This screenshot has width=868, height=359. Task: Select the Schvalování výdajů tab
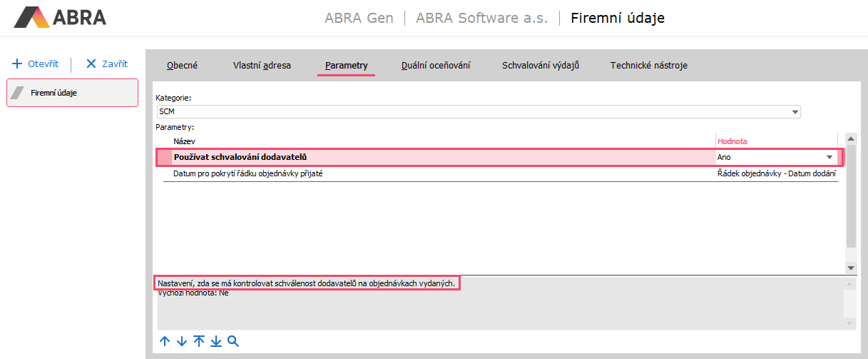click(x=540, y=66)
